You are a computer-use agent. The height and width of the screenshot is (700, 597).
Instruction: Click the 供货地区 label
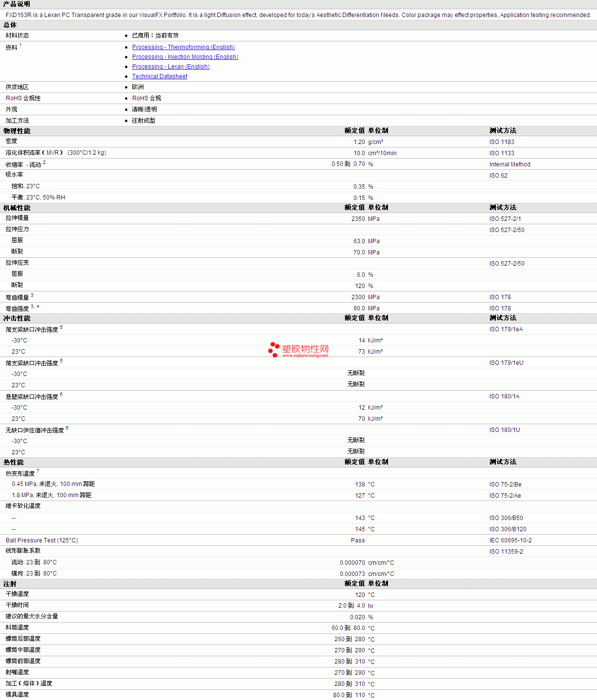(x=17, y=87)
